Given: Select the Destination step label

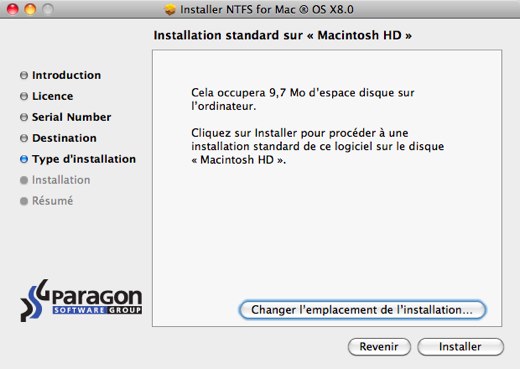Looking at the screenshot, I should pyautogui.click(x=64, y=138).
